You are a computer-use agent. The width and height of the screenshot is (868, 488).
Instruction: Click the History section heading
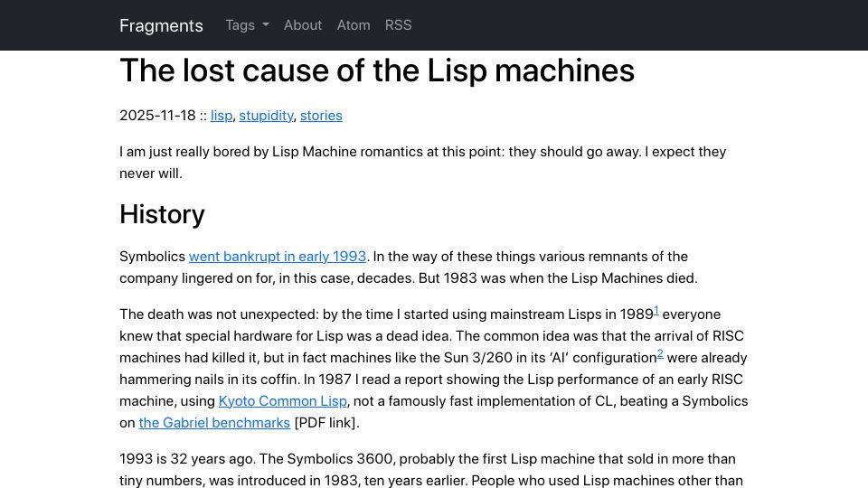(x=162, y=214)
